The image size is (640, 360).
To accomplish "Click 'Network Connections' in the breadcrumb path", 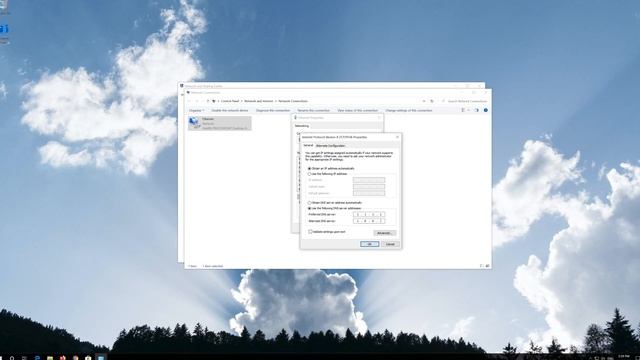I will [293, 101].
